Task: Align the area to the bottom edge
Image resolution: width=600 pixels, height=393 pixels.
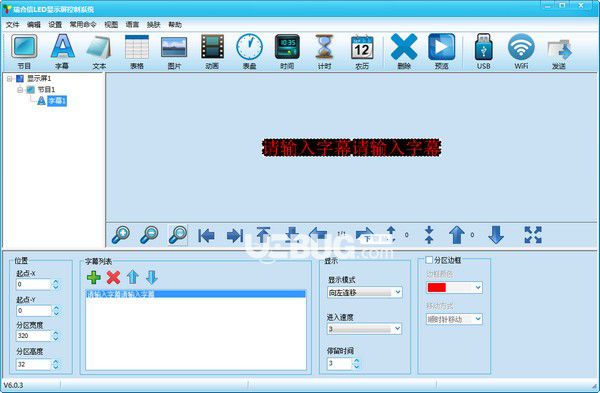Action: (292, 235)
